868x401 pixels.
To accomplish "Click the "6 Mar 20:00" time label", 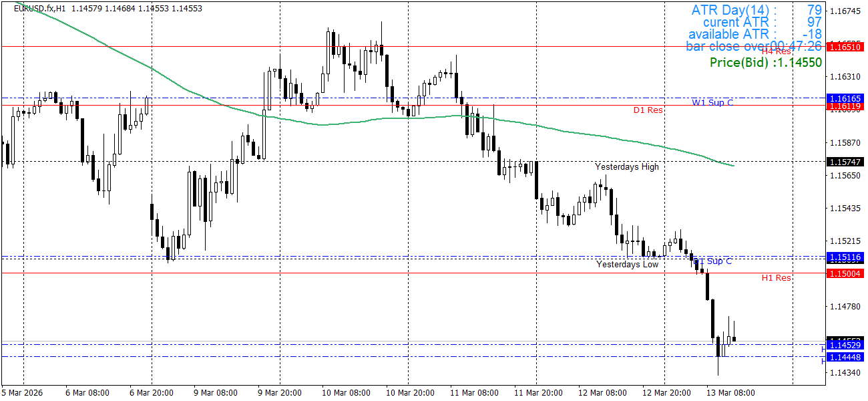I will pyautogui.click(x=152, y=392).
